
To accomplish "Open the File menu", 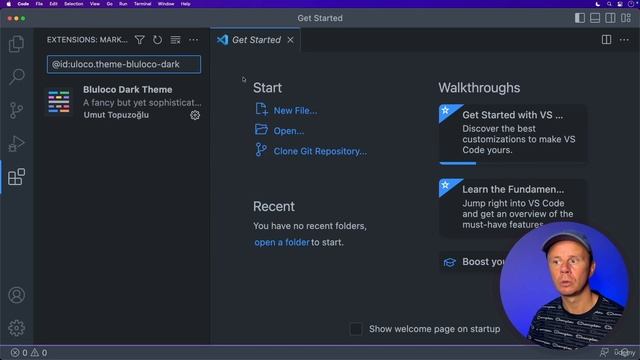I will pyautogui.click(x=39, y=4).
